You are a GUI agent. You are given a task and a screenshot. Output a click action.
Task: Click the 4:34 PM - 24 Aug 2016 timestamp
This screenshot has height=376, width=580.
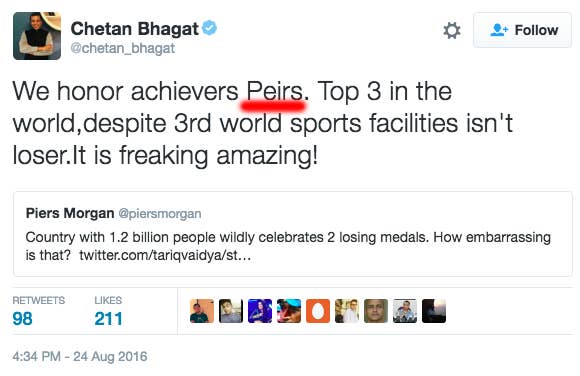point(80,356)
